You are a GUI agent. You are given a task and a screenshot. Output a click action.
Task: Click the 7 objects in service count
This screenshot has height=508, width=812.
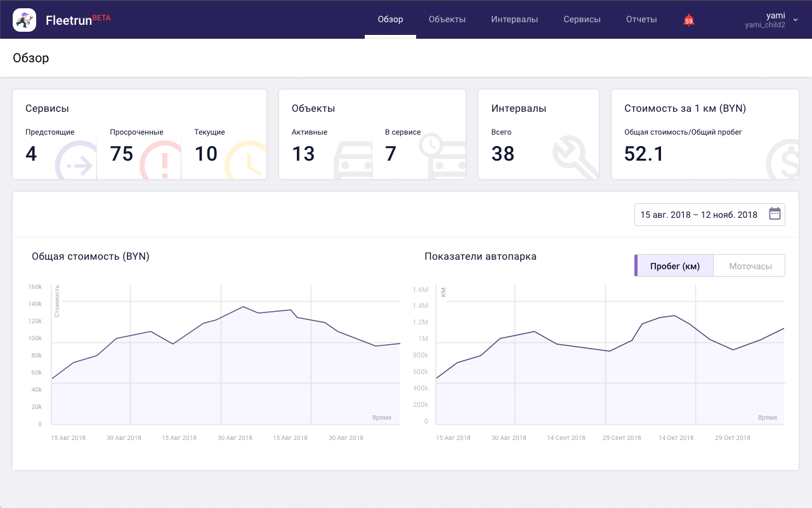point(391,154)
